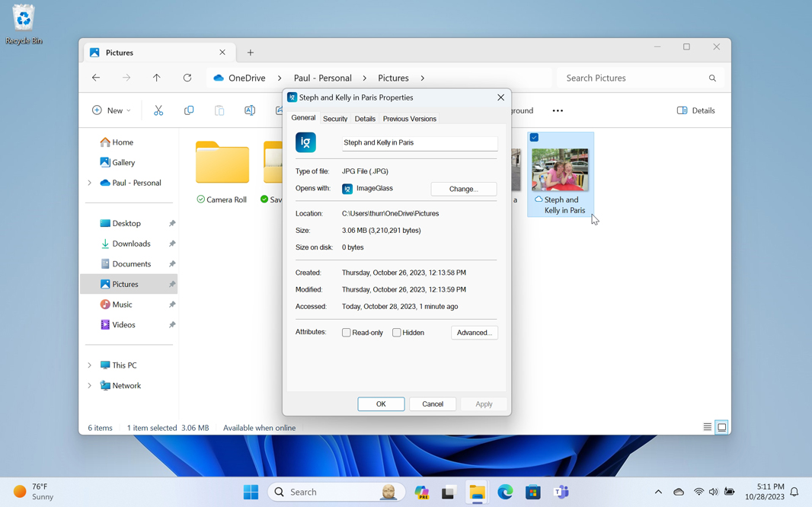Image resolution: width=812 pixels, height=507 pixels.
Task: Switch to large thumbnails view icon
Action: [x=722, y=427]
